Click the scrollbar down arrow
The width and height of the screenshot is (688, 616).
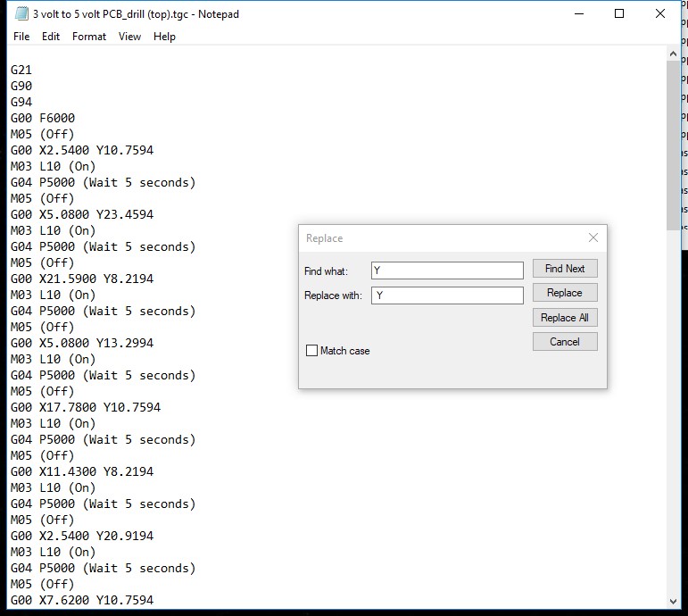click(673, 602)
